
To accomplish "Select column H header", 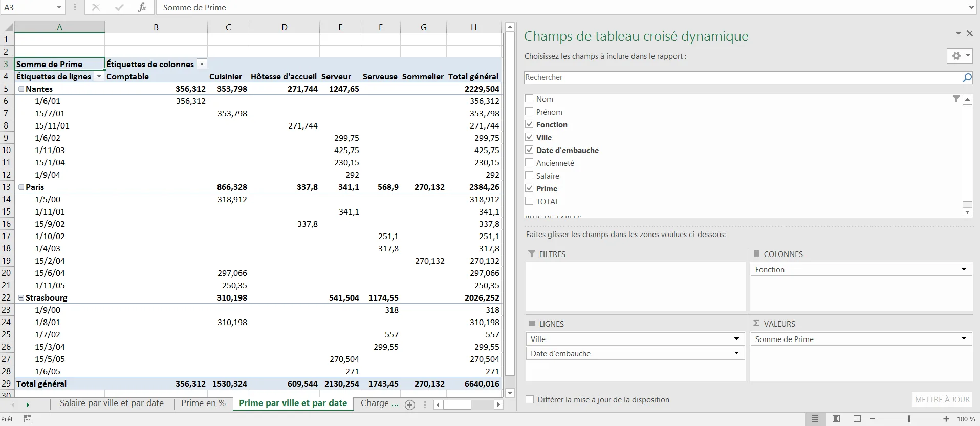I will pos(474,27).
